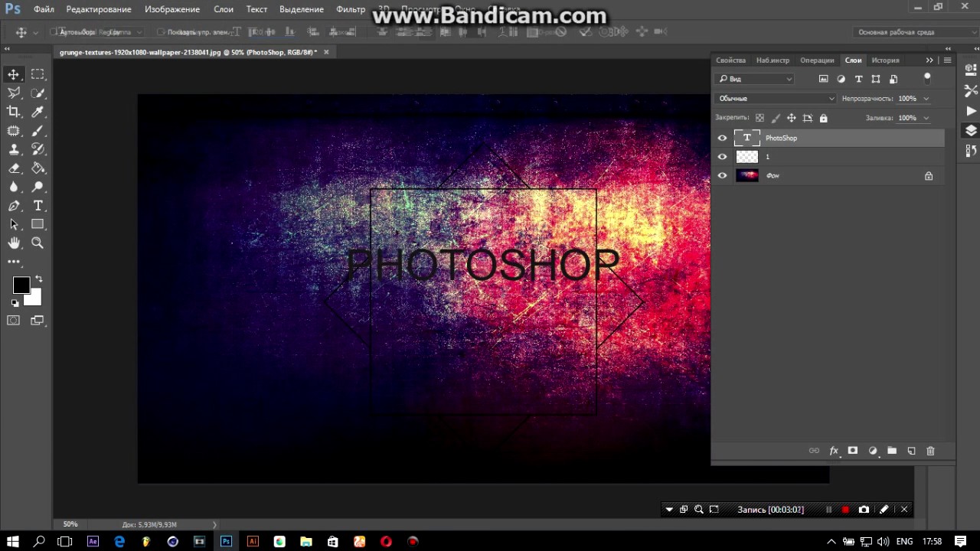Open layer filter type Вид dropdown
980x551 pixels.
pyautogui.click(x=755, y=79)
